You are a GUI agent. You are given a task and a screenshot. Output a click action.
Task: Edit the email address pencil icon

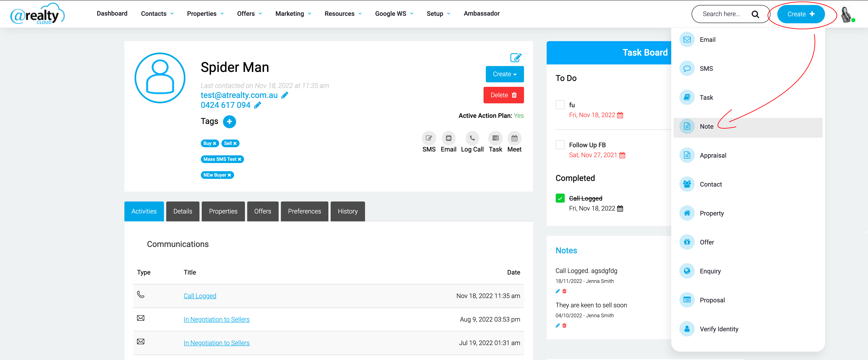285,95
